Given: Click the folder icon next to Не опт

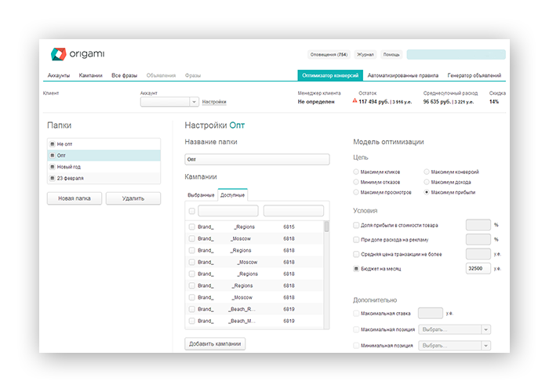Looking at the screenshot, I should click(53, 143).
